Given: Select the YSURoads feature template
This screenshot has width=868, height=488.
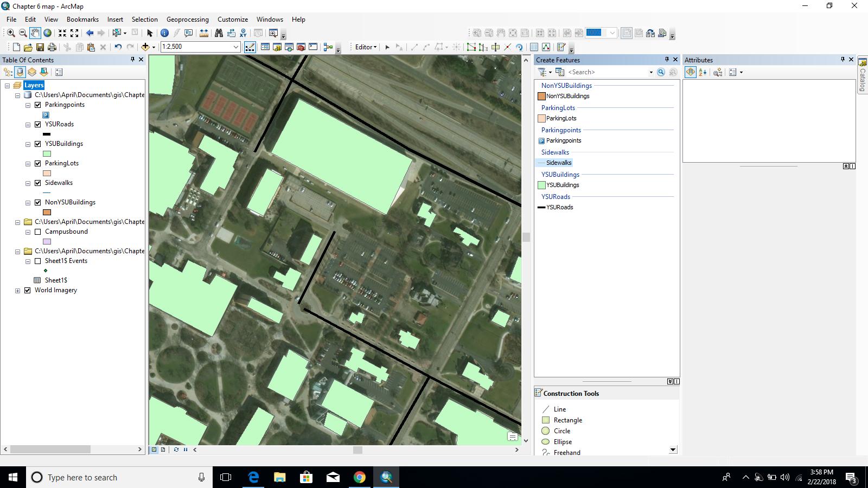Looking at the screenshot, I should [x=556, y=207].
